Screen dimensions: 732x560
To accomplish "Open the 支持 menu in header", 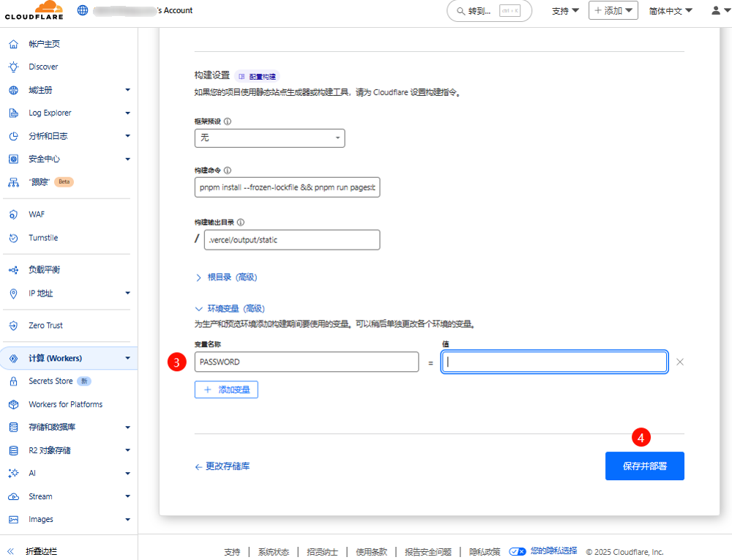I will [565, 11].
